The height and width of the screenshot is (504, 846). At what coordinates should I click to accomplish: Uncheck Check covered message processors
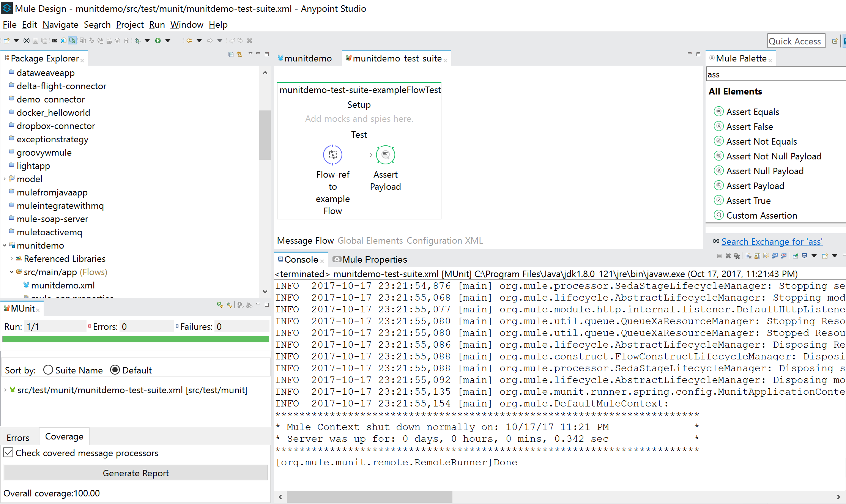click(9, 452)
